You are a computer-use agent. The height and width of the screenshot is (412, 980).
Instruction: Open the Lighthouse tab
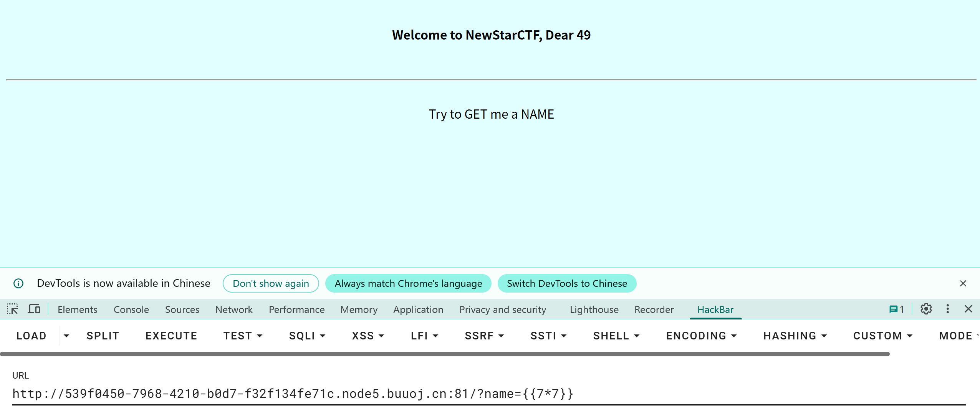594,309
